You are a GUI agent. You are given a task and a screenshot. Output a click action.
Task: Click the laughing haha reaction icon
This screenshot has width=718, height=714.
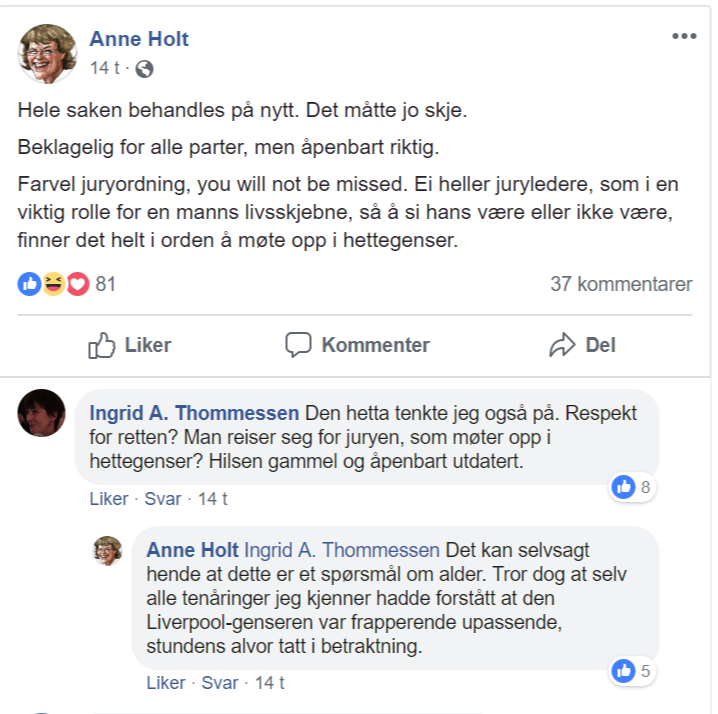tap(53, 284)
